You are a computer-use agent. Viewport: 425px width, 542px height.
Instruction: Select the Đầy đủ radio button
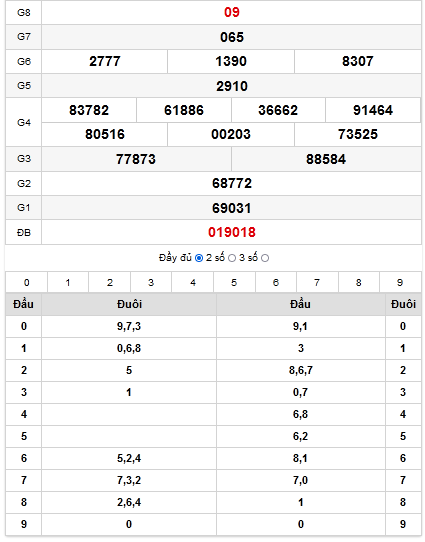199,258
